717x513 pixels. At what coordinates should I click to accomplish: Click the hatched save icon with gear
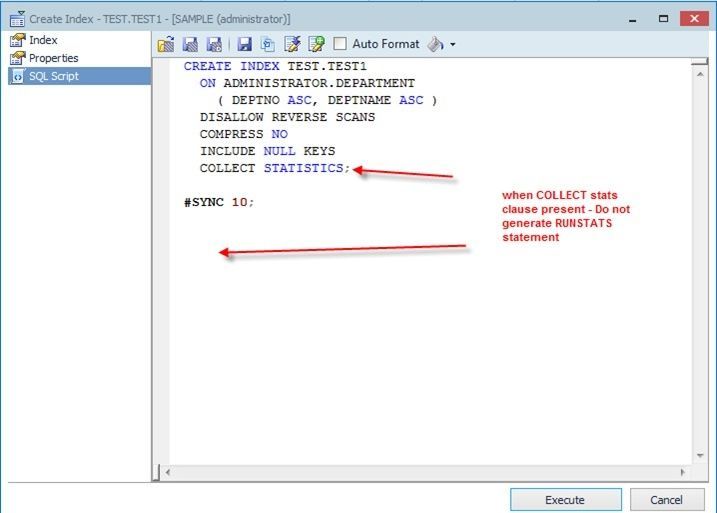214,44
